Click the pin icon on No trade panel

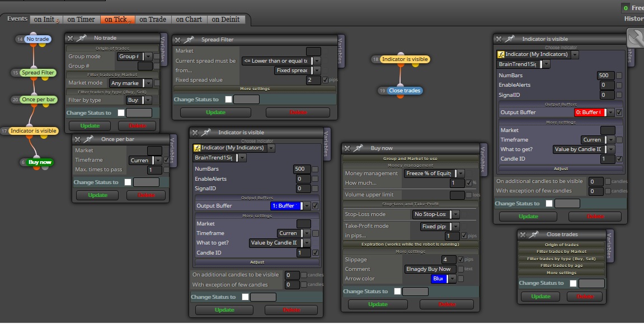point(82,38)
